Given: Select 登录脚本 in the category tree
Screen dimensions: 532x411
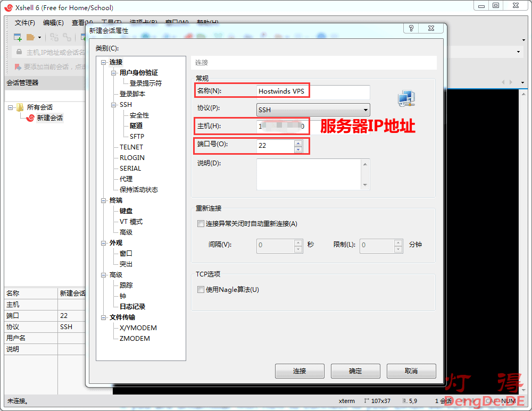Looking at the screenshot, I should click(132, 94).
